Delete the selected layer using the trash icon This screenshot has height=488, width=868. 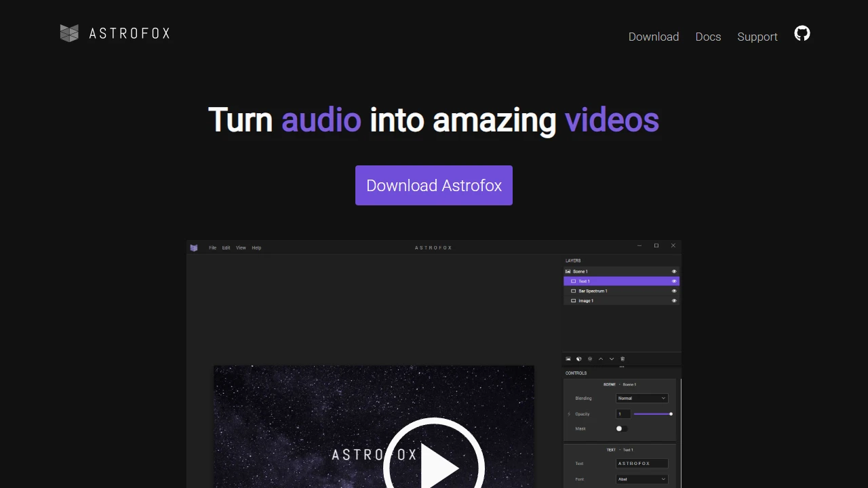click(x=623, y=359)
